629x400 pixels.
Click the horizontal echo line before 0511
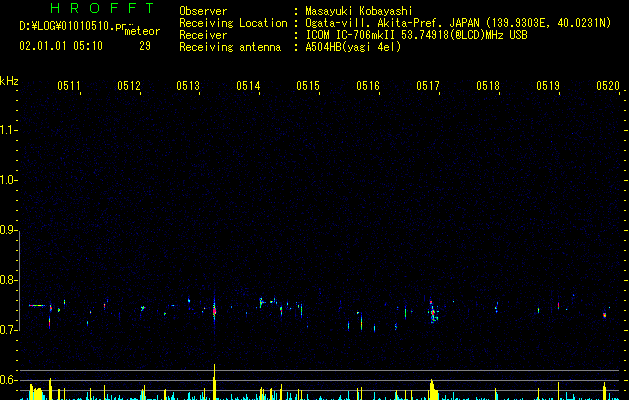pyautogui.click(x=37, y=305)
